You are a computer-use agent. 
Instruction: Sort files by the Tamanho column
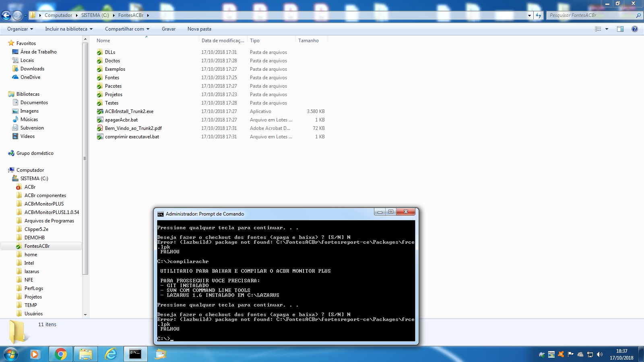pos(308,41)
